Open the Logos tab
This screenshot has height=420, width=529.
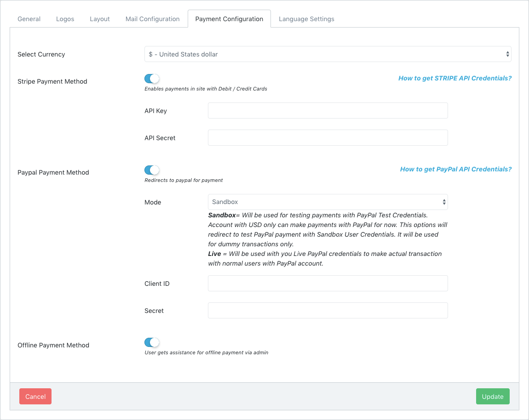[x=65, y=19]
